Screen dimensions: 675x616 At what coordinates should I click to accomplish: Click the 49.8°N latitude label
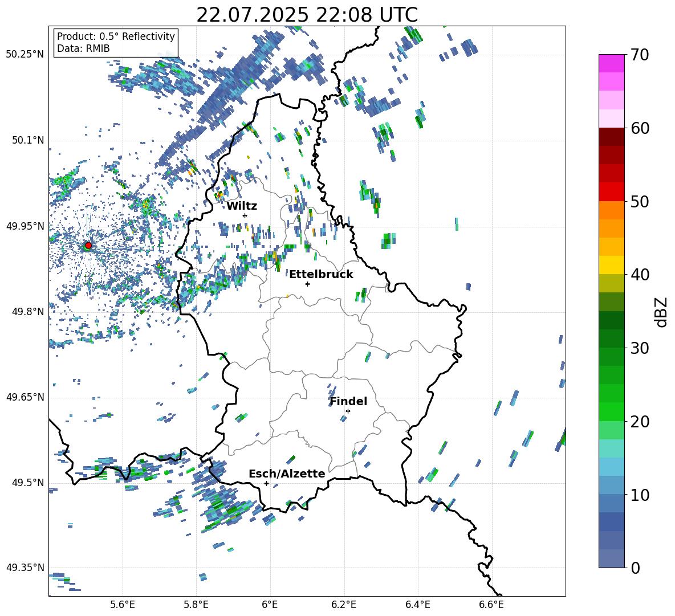coord(29,312)
